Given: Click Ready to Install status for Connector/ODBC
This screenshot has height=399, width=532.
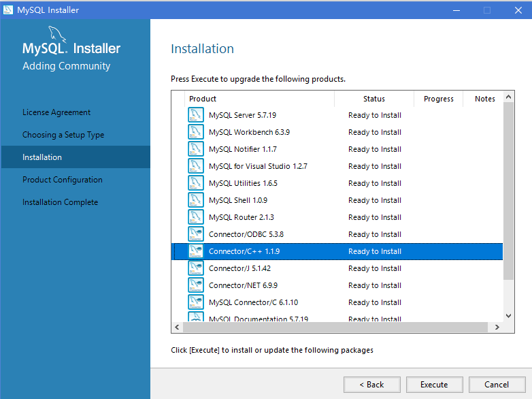Looking at the screenshot, I should click(x=375, y=234).
